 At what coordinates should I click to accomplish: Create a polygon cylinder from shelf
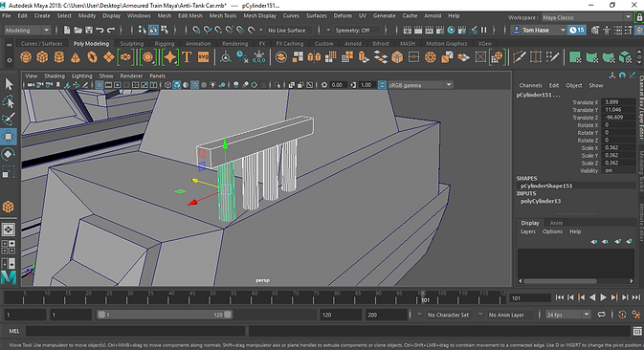[59, 57]
